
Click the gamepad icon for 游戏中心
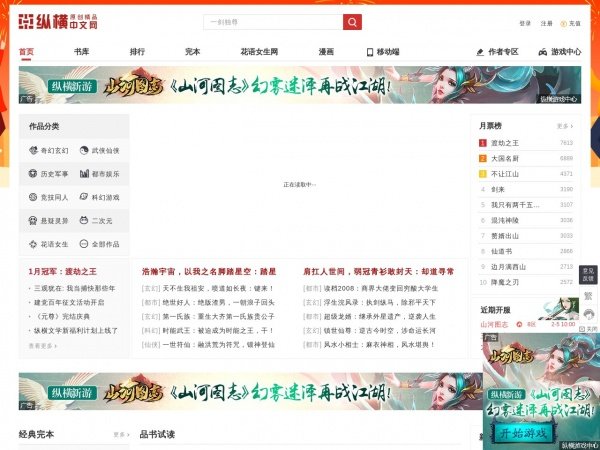point(543,52)
